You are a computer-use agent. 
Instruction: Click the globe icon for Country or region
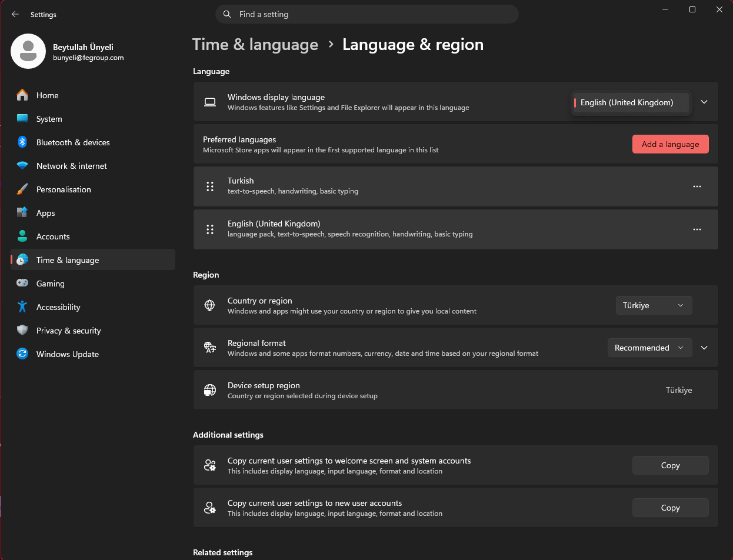click(x=210, y=305)
